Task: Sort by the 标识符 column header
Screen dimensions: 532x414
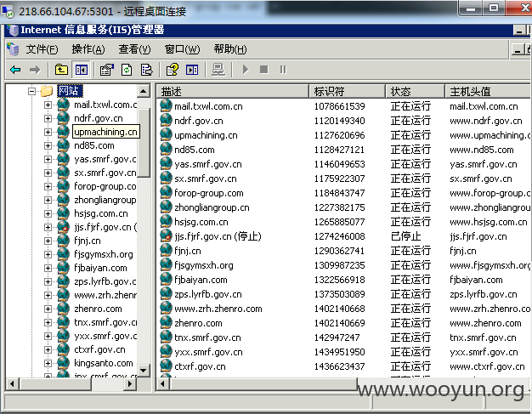Action: [x=347, y=91]
